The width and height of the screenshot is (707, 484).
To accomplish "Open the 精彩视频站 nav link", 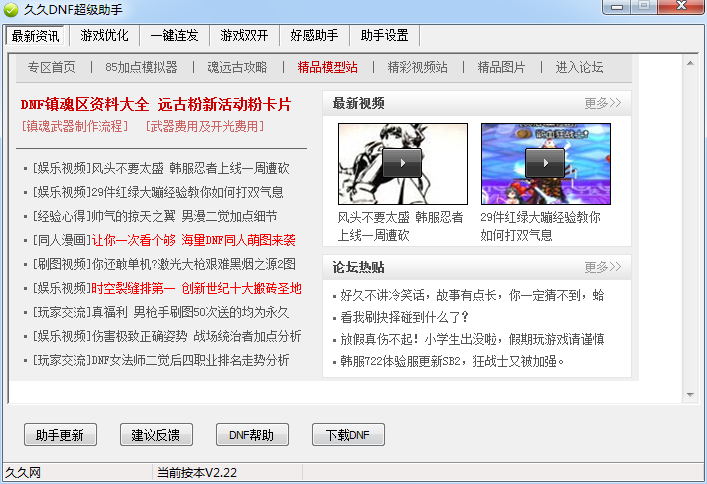I will click(418, 68).
